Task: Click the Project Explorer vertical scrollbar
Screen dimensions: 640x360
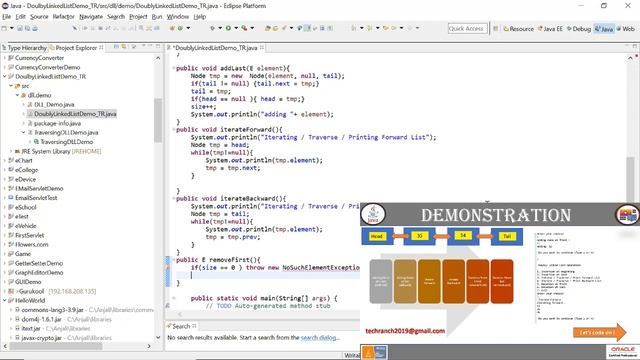Action: [158, 120]
